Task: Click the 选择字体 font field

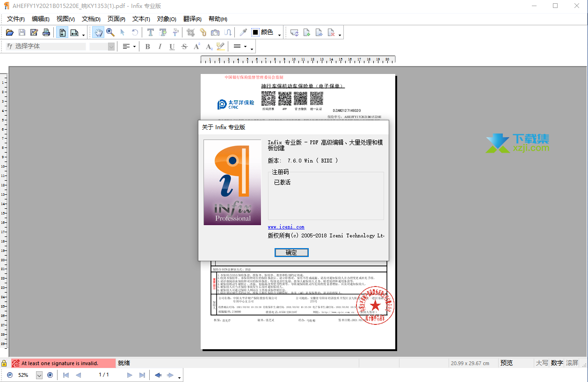Action: click(46, 46)
